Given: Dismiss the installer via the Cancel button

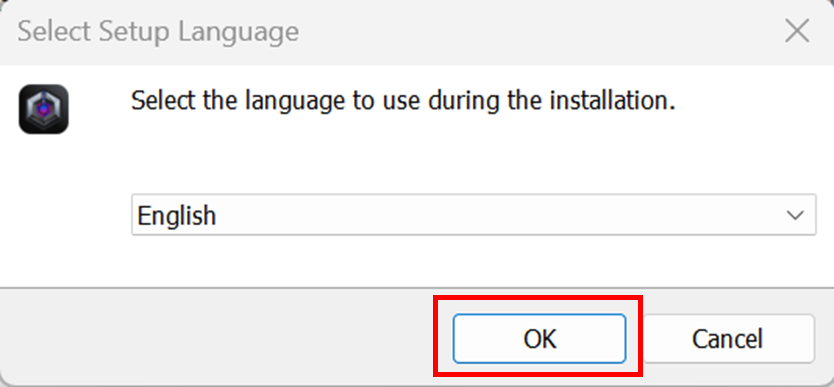Looking at the screenshot, I should pyautogui.click(x=728, y=339).
